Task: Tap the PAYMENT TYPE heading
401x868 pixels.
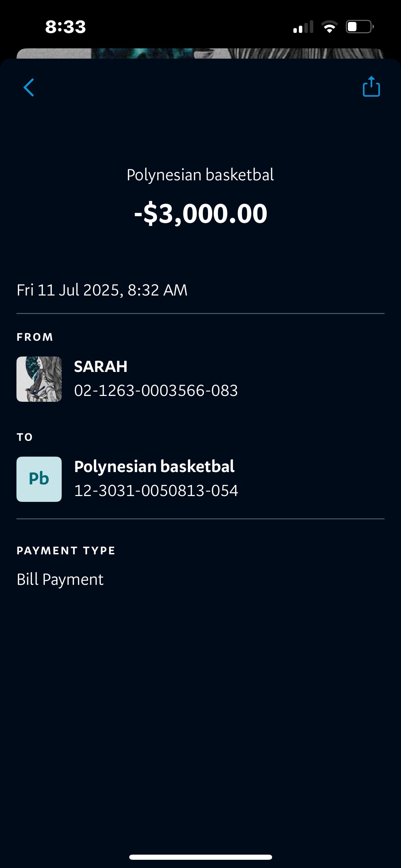Action: click(x=66, y=551)
